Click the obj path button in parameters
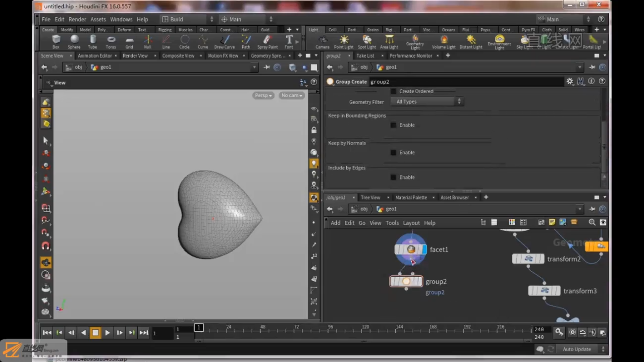 pyautogui.click(x=360, y=67)
